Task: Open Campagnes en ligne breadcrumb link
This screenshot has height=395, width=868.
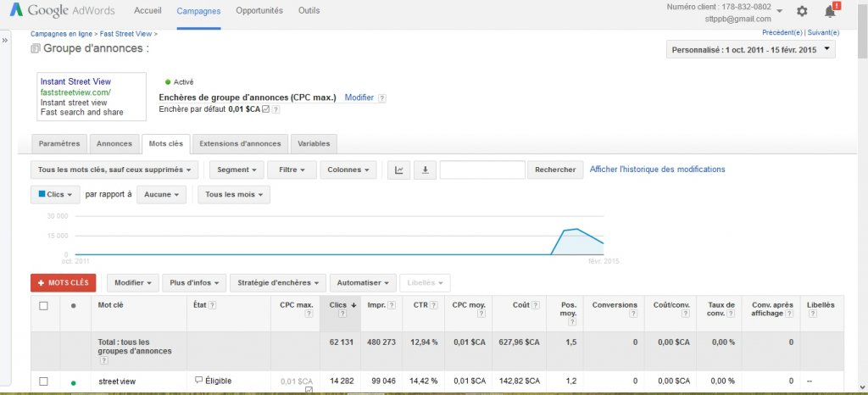Action: [x=61, y=34]
